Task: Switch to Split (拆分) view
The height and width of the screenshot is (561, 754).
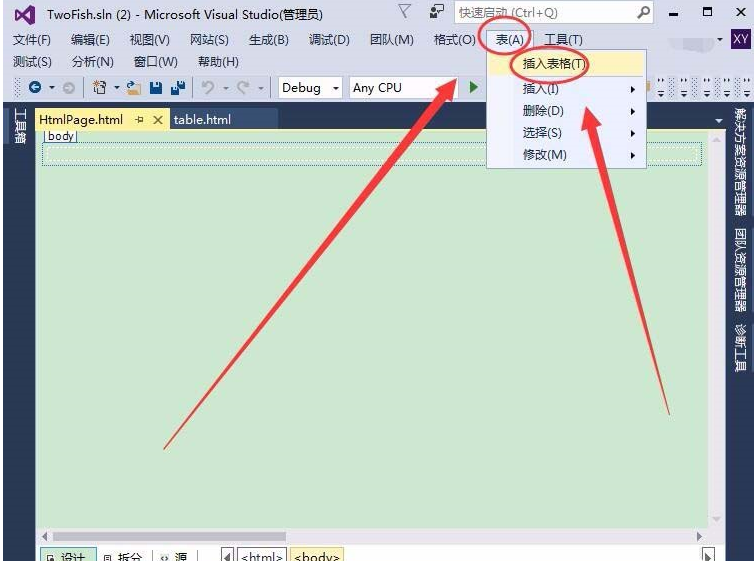Action: (124, 555)
